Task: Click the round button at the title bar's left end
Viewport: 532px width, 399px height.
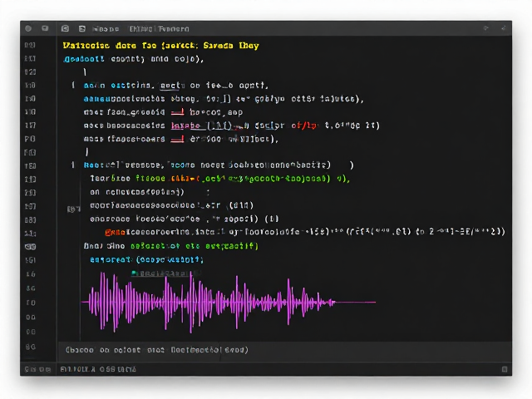Action: coord(28,29)
